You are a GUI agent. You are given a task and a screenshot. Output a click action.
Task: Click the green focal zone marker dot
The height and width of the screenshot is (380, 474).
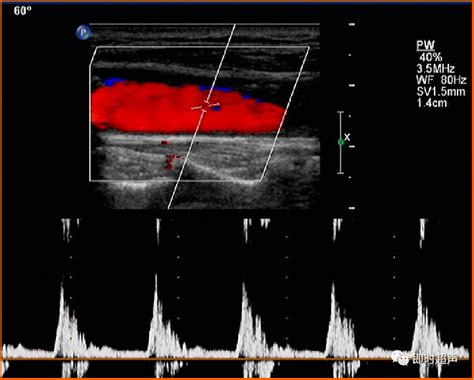tap(341, 142)
